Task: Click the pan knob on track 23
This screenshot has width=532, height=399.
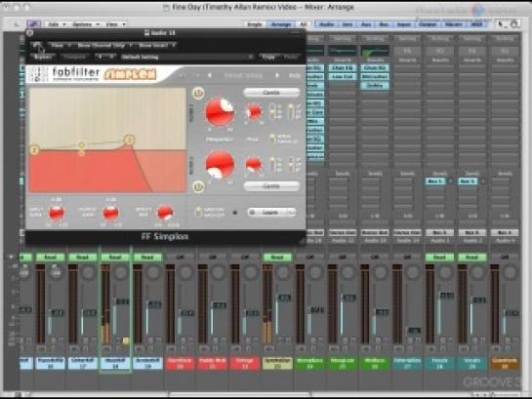Action: point(282,272)
